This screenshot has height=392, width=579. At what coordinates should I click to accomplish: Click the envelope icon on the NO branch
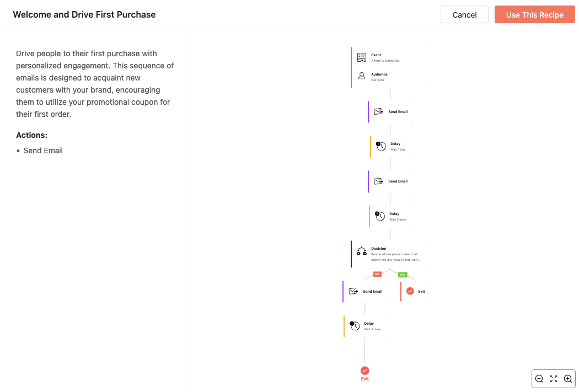[353, 291]
